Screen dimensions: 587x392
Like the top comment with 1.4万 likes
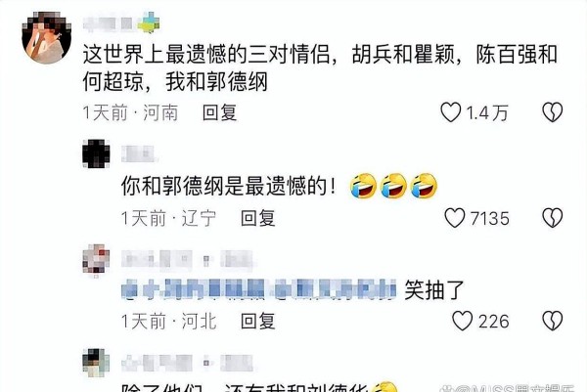click(450, 112)
